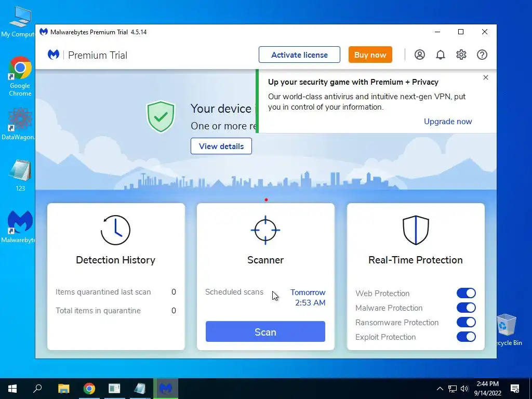Screen dimensions: 532x399
Task: Open taskbar search magnifier
Action: tap(37, 389)
